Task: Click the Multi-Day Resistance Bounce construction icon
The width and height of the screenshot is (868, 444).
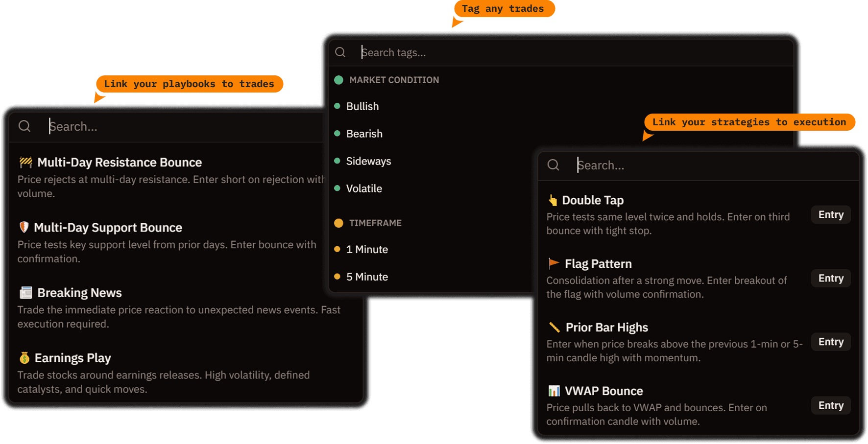Action: pos(25,162)
